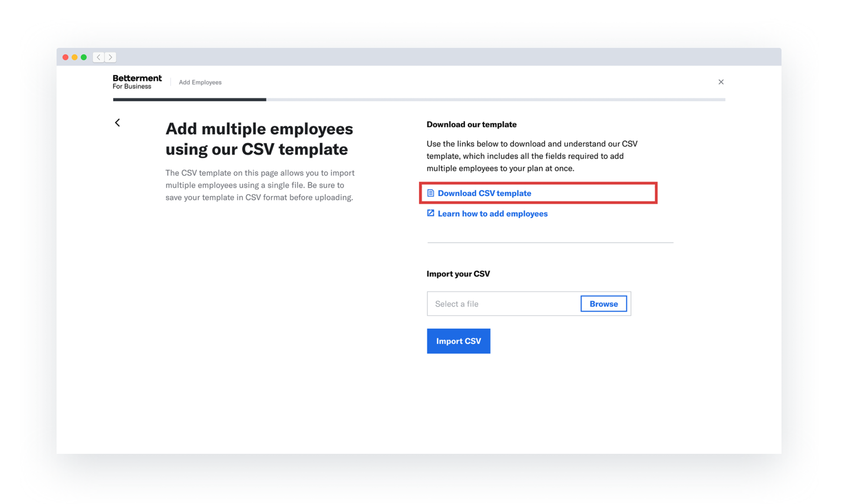Click the Add Employees label in the header
The image size is (844, 504).
pos(200,82)
